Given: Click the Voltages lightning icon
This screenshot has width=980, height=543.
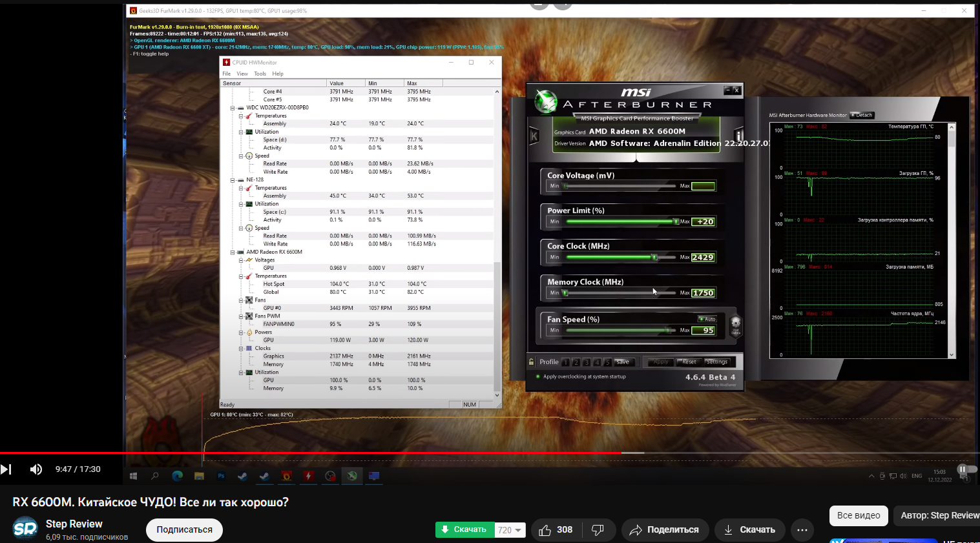Looking at the screenshot, I should click(249, 260).
